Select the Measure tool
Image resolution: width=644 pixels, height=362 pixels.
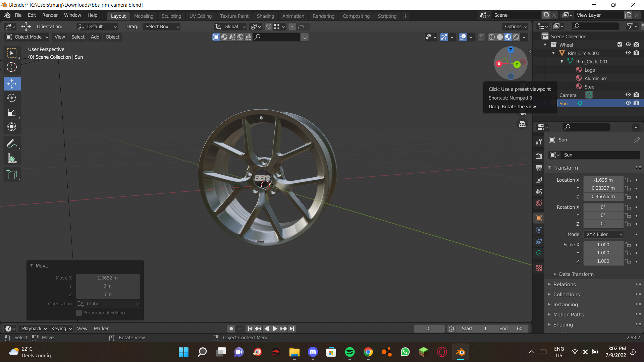tap(12, 158)
